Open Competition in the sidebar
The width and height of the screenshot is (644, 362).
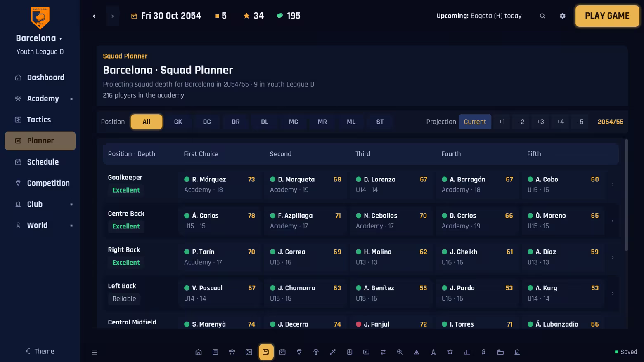point(40,183)
